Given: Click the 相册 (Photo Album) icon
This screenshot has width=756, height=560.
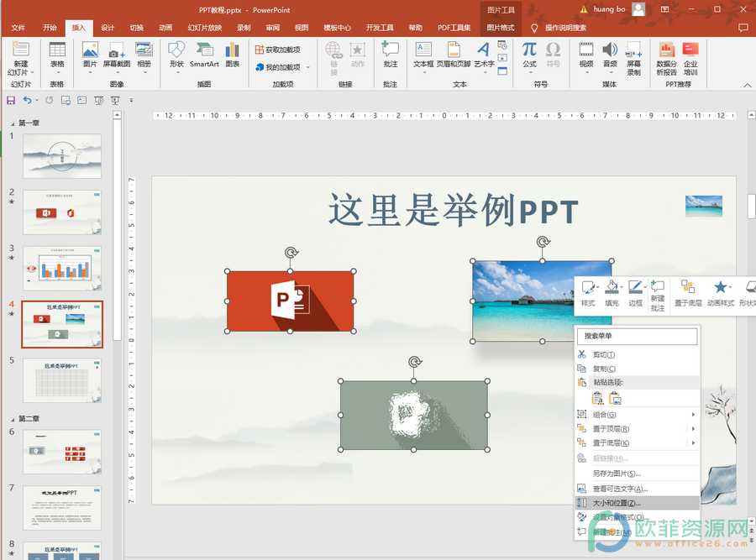Looking at the screenshot, I should [144, 57].
